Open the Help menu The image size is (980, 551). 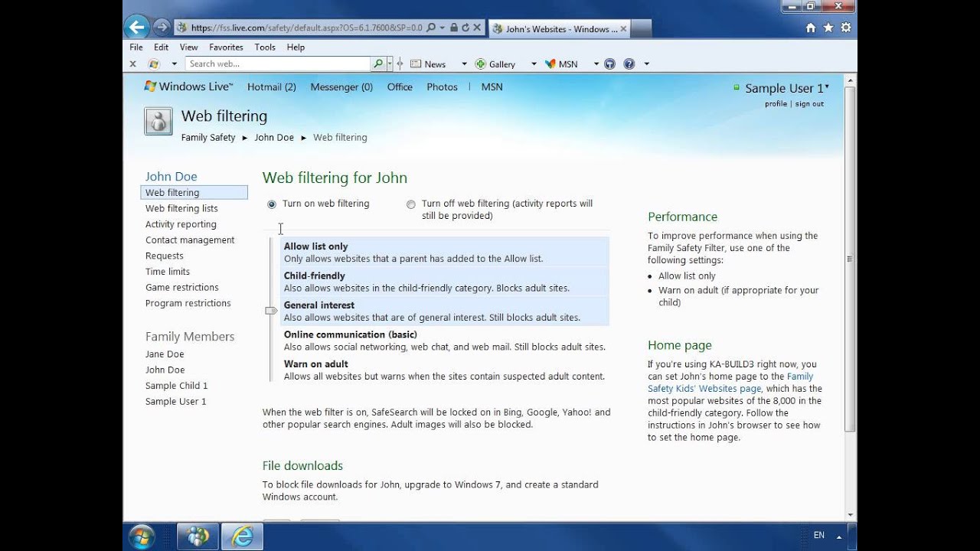(x=296, y=47)
